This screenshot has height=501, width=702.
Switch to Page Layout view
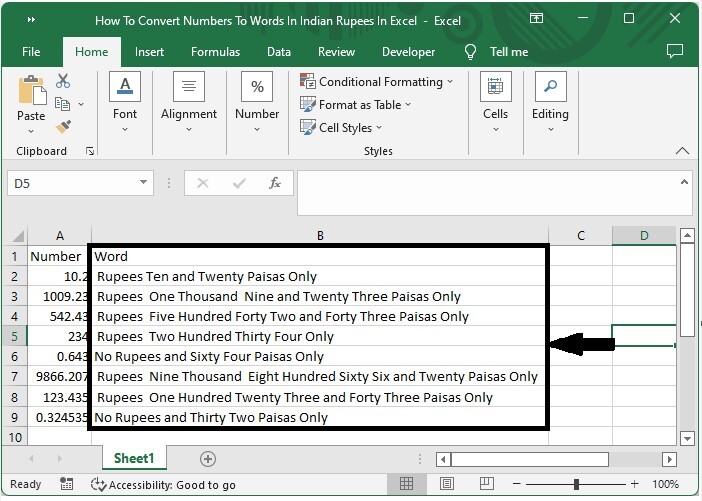point(447,484)
